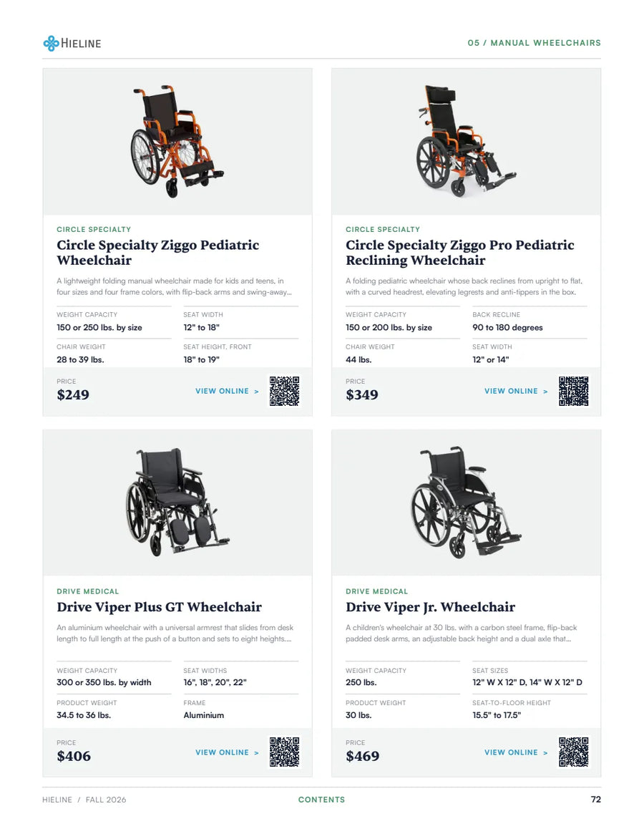This screenshot has height=834, width=644.
Task: Select the orange Ziggo Pediatric wheelchair photo
Action: click(x=177, y=142)
